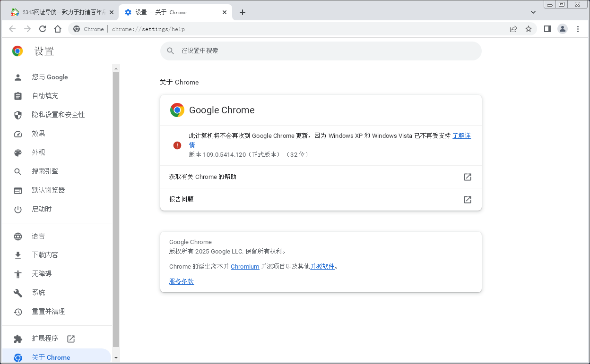This screenshot has height=364, width=590.
Task: Open 您与 Google settings section
Action: click(57, 77)
